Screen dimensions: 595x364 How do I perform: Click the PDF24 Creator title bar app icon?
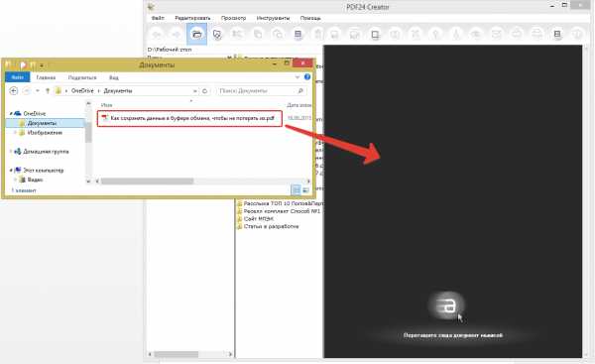(x=152, y=7)
